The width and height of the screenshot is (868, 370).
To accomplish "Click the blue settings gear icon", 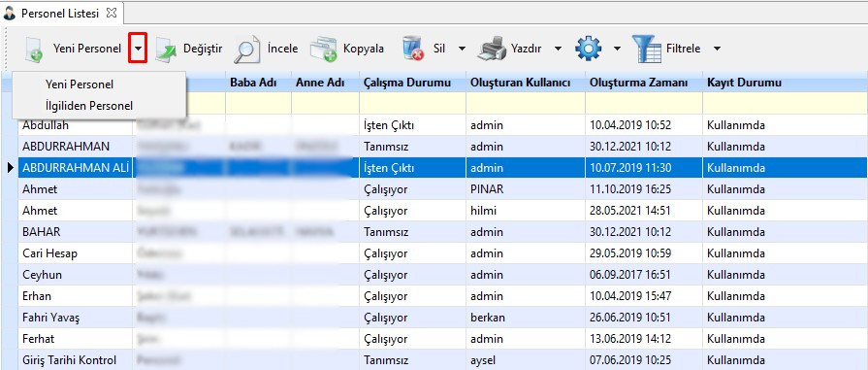I will [588, 49].
